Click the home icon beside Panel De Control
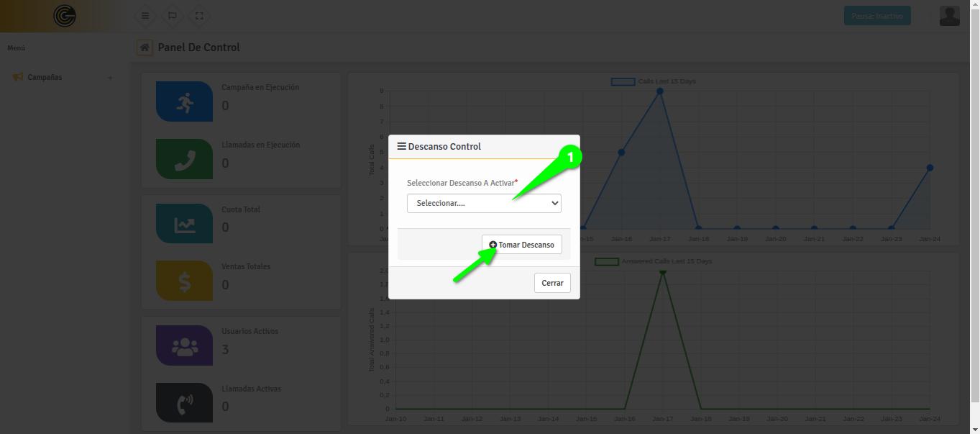The height and width of the screenshot is (434, 980). [x=145, y=48]
